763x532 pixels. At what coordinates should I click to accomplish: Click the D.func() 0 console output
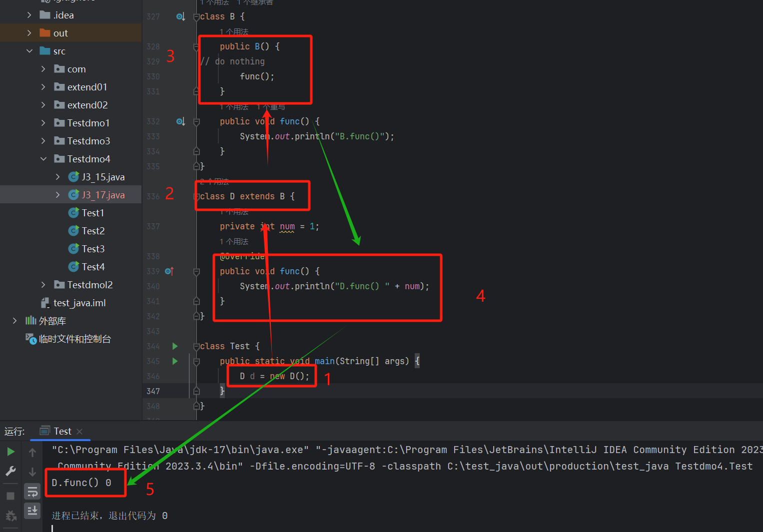(x=81, y=483)
